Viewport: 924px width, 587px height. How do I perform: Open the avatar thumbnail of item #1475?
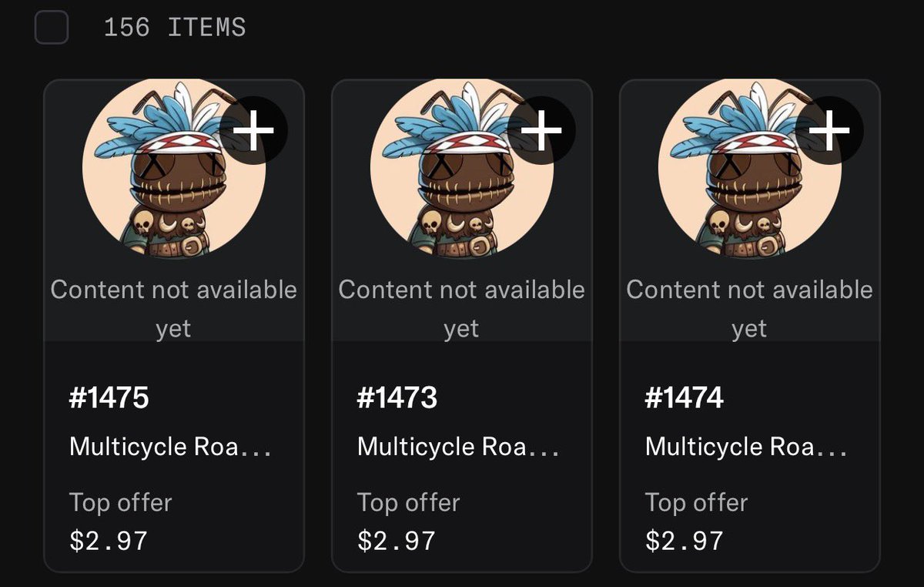point(174,168)
